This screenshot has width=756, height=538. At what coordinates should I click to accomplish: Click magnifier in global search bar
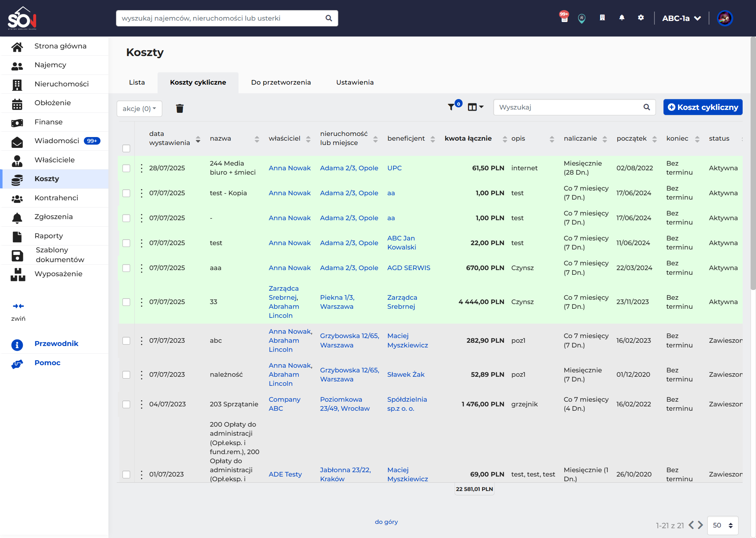pyautogui.click(x=328, y=18)
